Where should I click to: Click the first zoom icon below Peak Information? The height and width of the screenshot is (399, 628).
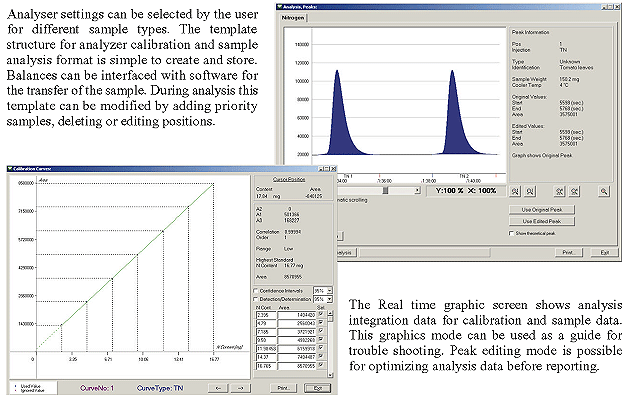(x=515, y=191)
